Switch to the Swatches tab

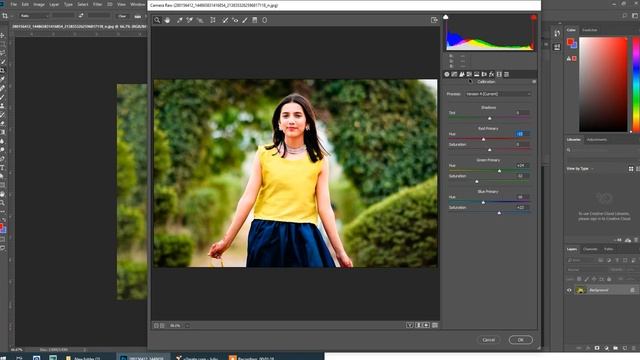coord(589,30)
